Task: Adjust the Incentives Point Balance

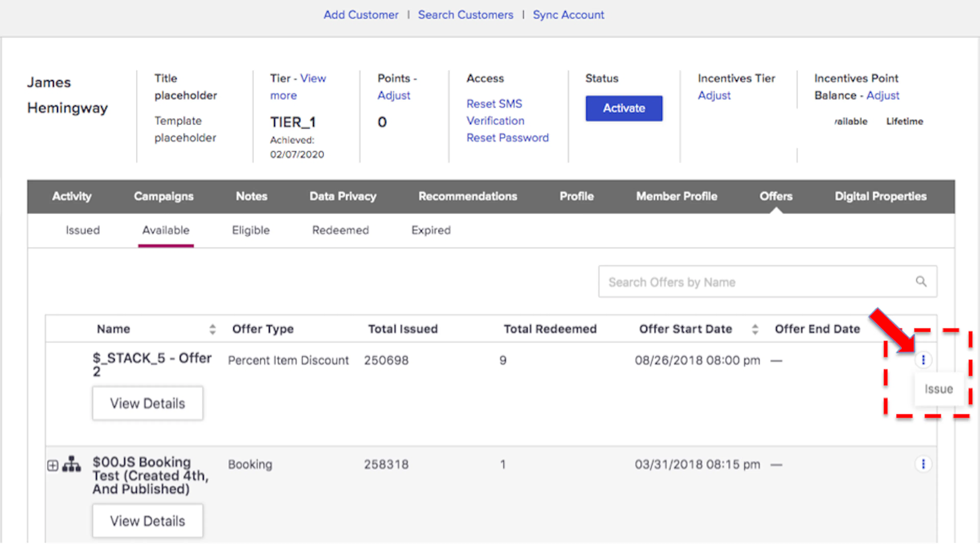Action: [883, 95]
